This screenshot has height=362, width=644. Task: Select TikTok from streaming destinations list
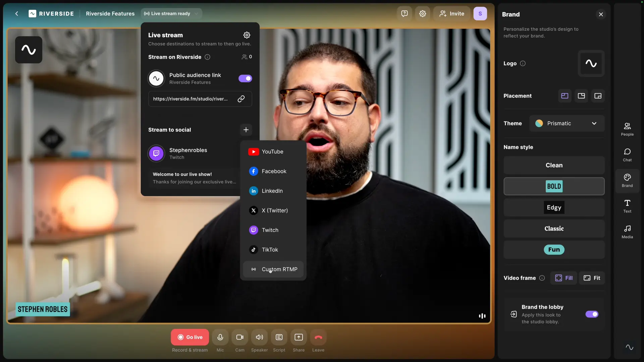(x=269, y=249)
